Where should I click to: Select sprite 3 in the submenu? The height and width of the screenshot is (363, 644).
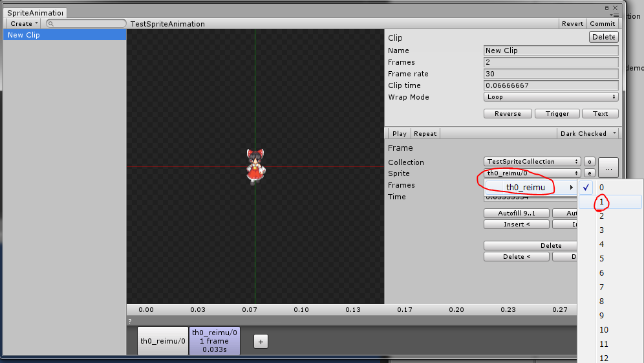click(610, 230)
